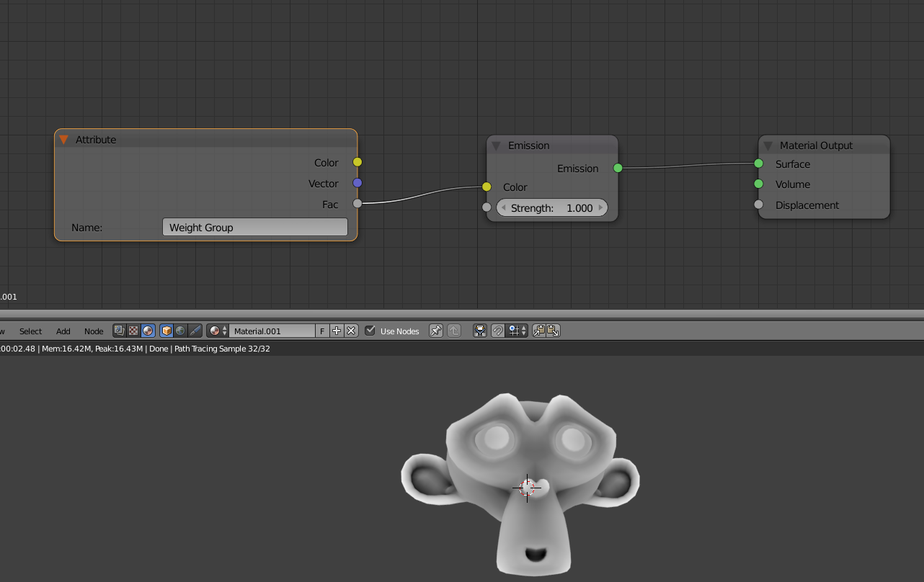Choose world shader nodes (globe icon)
The width and height of the screenshot is (924, 582).
180,331
